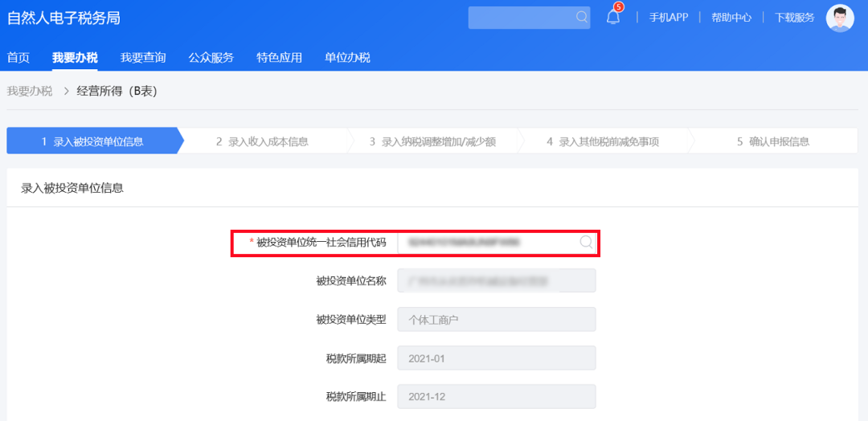Click the magnifier icon in top search box
Viewport: 868px width, 421px height.
point(581,17)
